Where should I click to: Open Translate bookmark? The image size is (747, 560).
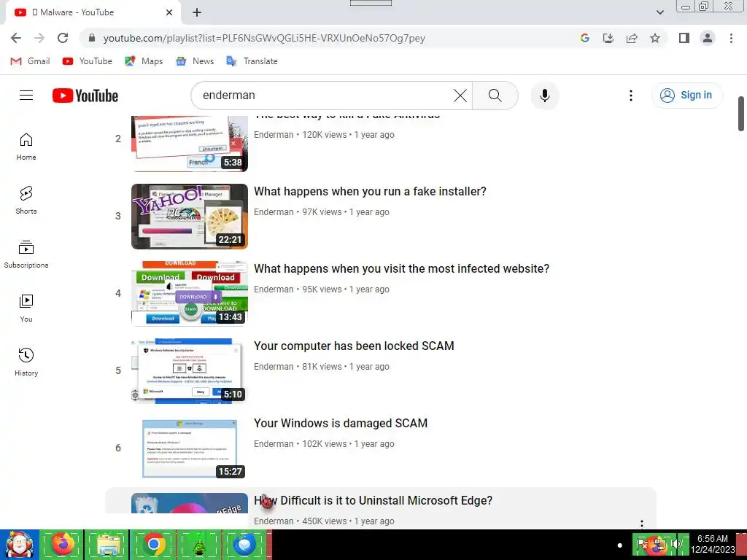[252, 61]
